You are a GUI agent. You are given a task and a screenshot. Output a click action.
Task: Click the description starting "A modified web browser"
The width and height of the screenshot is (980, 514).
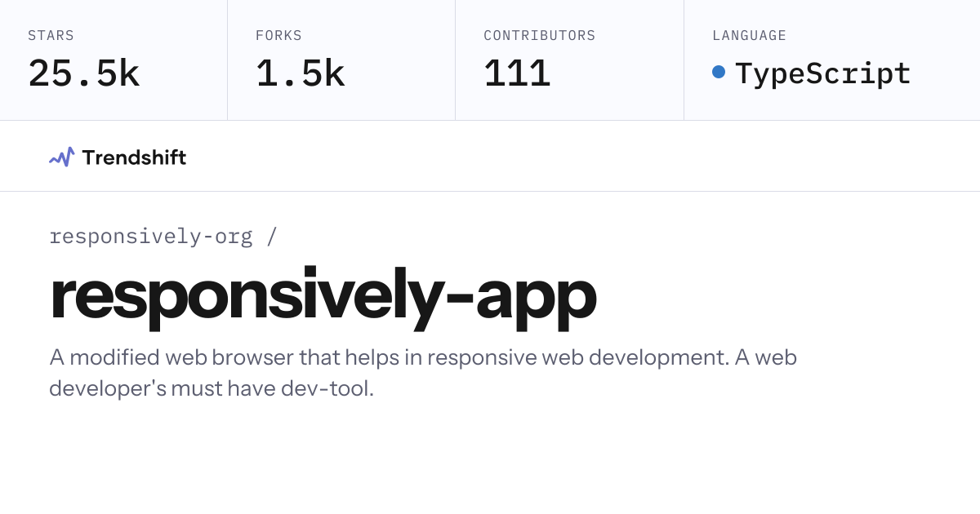point(423,373)
